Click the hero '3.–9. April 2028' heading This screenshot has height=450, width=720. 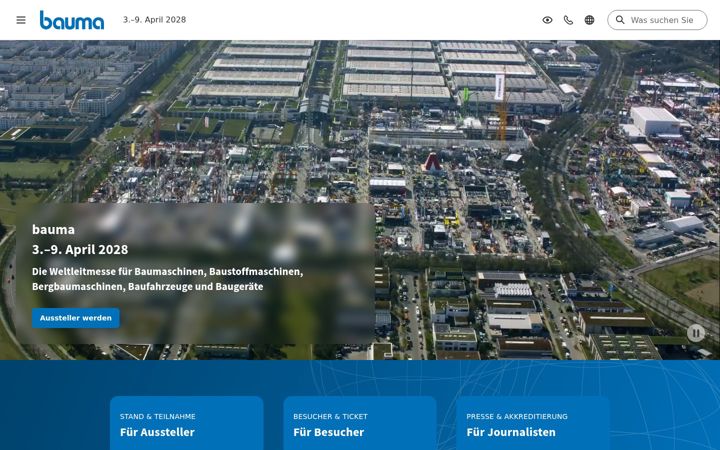tap(80, 249)
